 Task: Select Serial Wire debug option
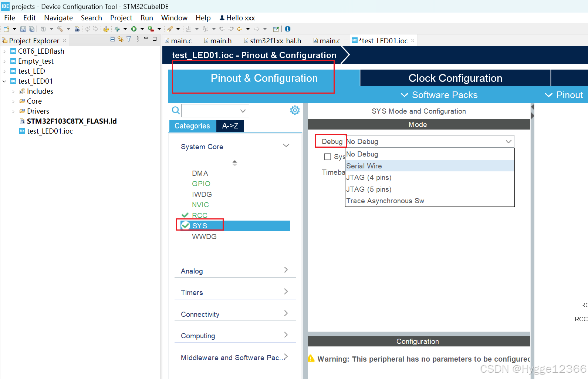point(430,166)
